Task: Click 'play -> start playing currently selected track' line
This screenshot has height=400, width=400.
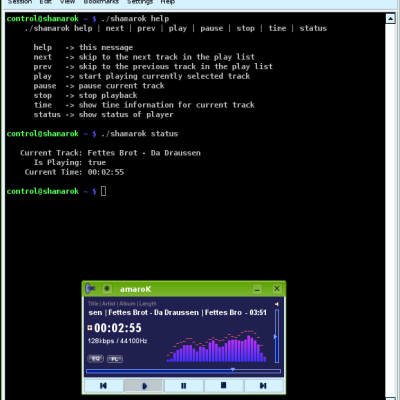Action: tap(142, 76)
